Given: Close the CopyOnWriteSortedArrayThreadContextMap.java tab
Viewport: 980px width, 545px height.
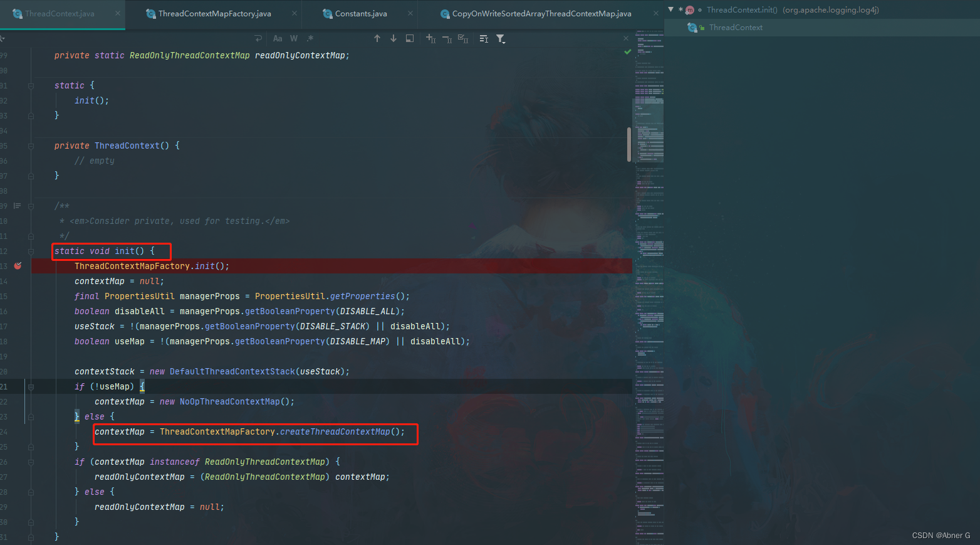Looking at the screenshot, I should tap(655, 14).
